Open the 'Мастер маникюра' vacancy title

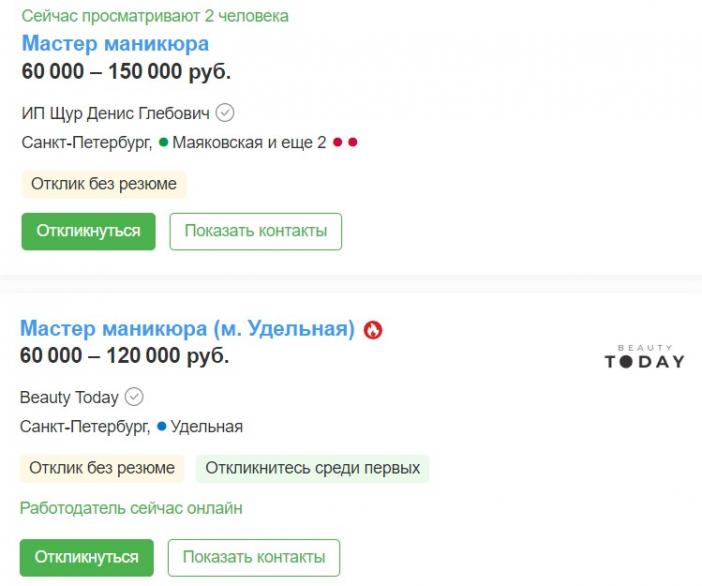click(x=116, y=44)
